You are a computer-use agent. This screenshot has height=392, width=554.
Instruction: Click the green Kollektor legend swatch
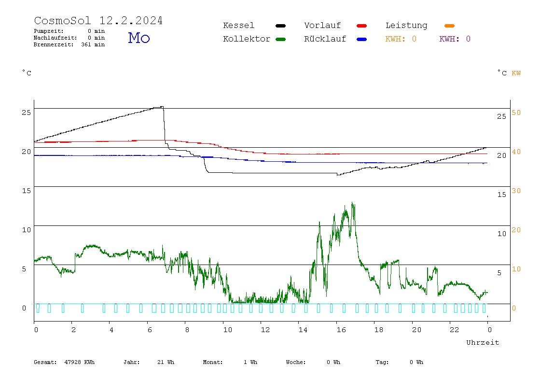point(280,39)
